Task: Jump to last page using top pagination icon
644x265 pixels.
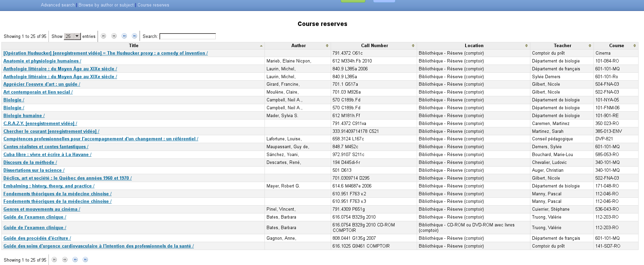Action: click(134, 36)
